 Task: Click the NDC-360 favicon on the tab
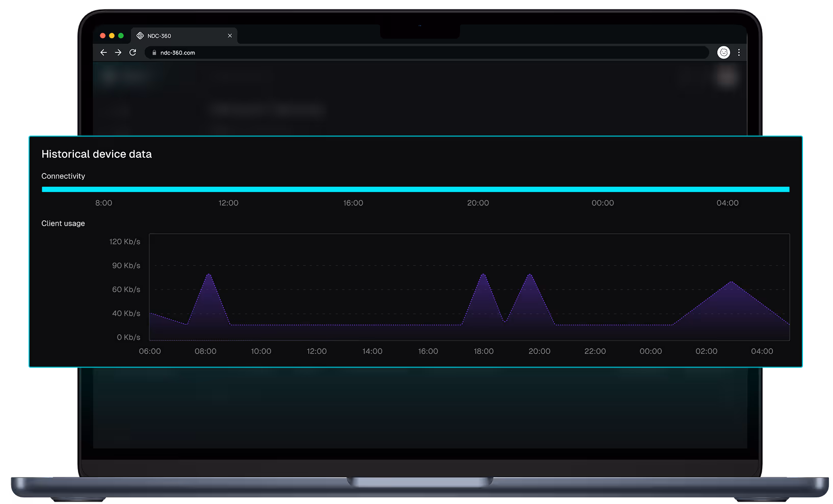pos(140,36)
